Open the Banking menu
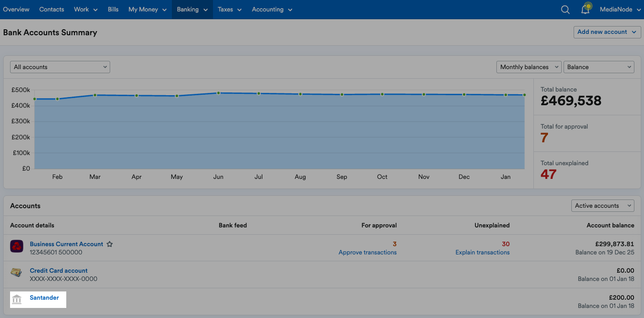This screenshot has height=318, width=644. click(192, 10)
